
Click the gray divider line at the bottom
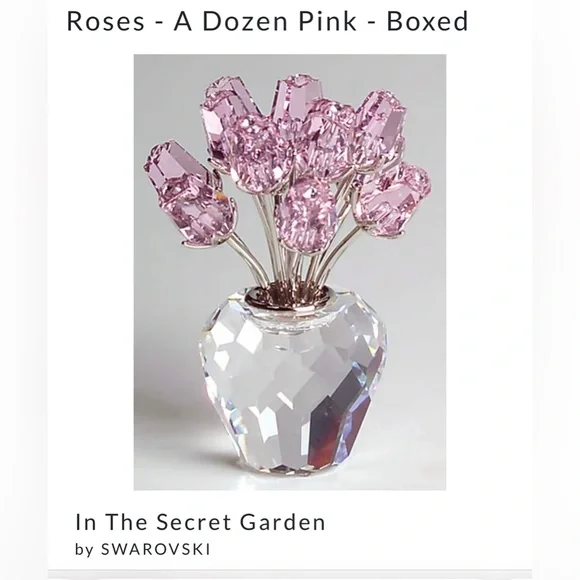pos(290,574)
